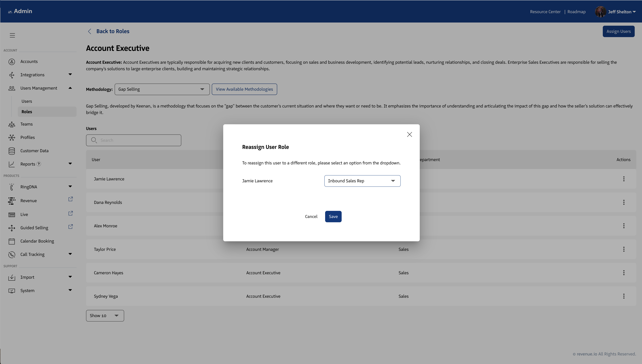The image size is (642, 364).
Task: Click the back arrow to Roles
Action: [x=90, y=31]
